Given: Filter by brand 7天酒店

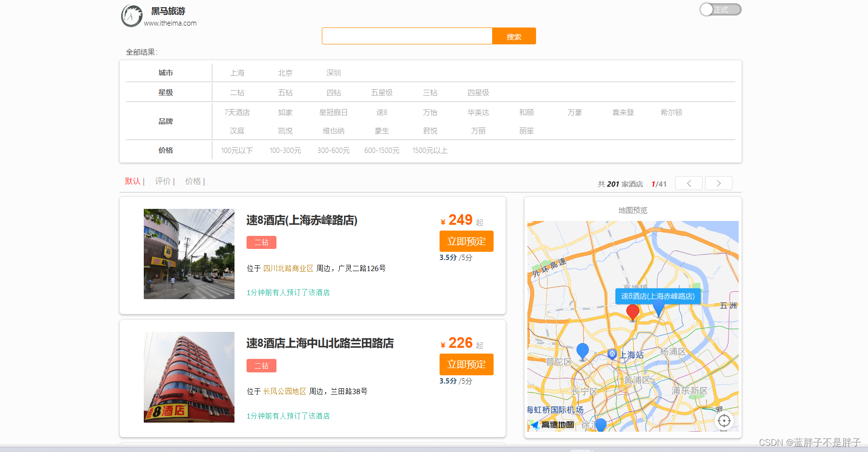Looking at the screenshot, I should pos(237,112).
